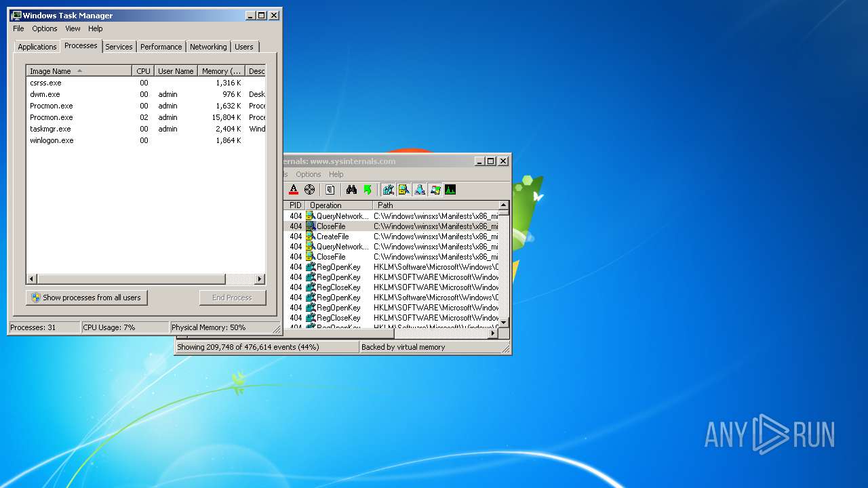This screenshot has height=488, width=868.
Task: Click the Operation column header
Action: tap(338, 205)
